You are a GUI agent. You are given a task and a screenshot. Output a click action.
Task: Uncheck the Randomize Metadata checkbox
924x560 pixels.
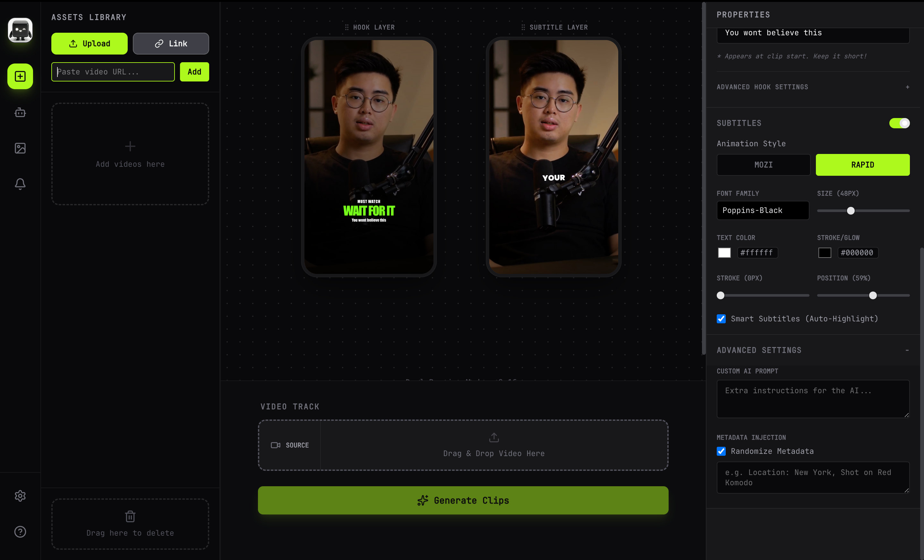point(721,451)
